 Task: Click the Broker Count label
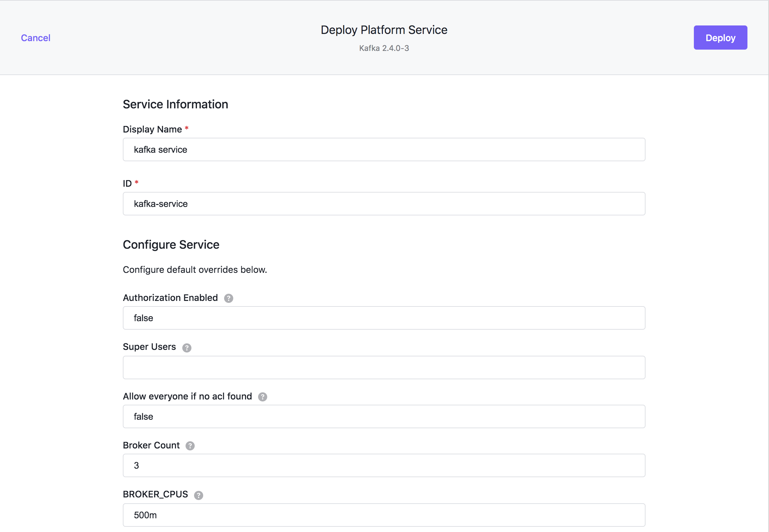[151, 445]
